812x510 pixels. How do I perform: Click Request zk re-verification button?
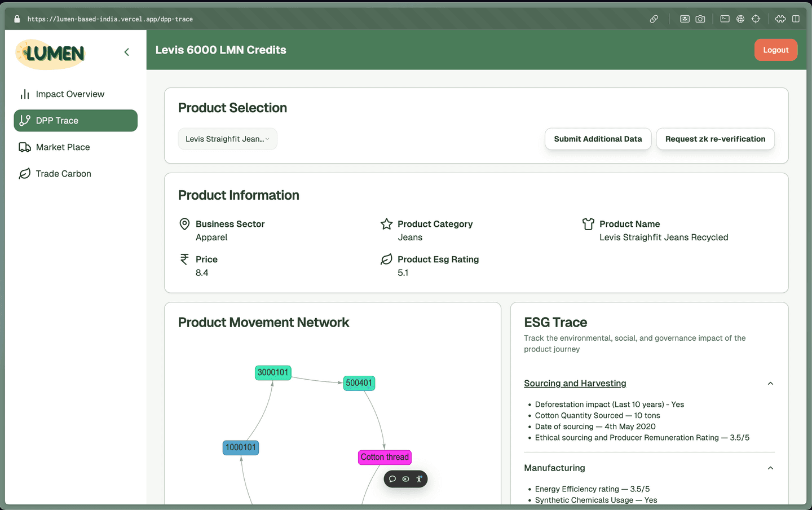[x=715, y=139]
